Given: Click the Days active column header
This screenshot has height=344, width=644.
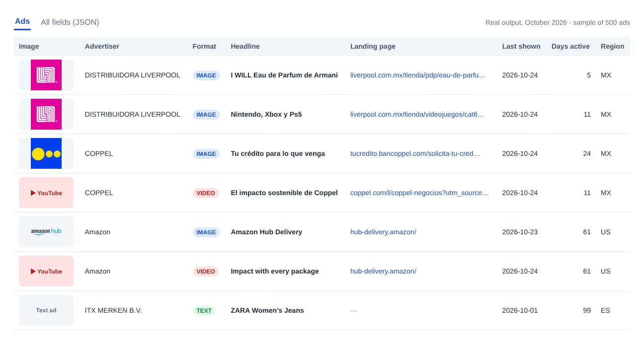Looking at the screenshot, I should coord(570,46).
